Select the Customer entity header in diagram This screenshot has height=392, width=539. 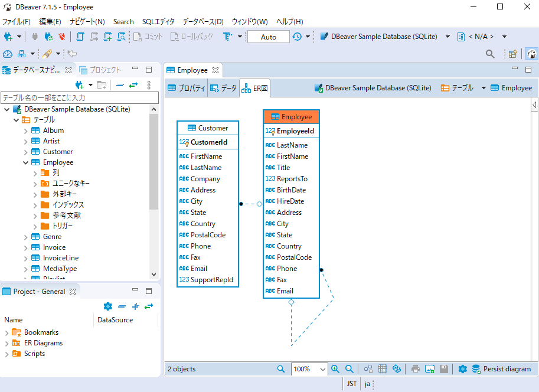point(208,128)
